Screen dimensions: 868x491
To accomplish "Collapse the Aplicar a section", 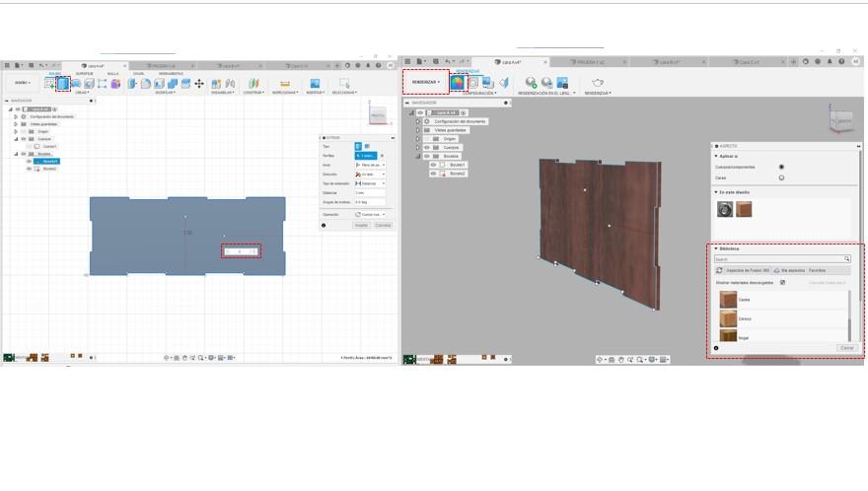I will (x=716, y=156).
